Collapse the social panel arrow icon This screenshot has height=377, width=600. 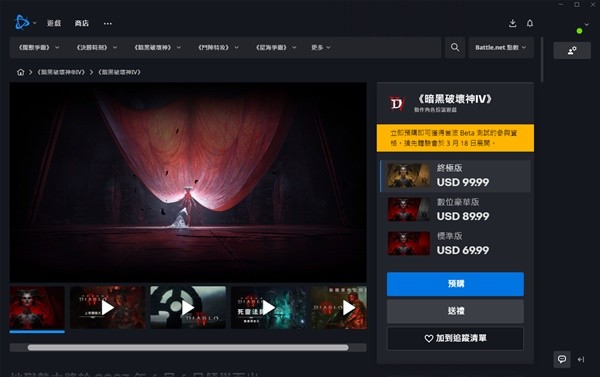tap(581, 359)
